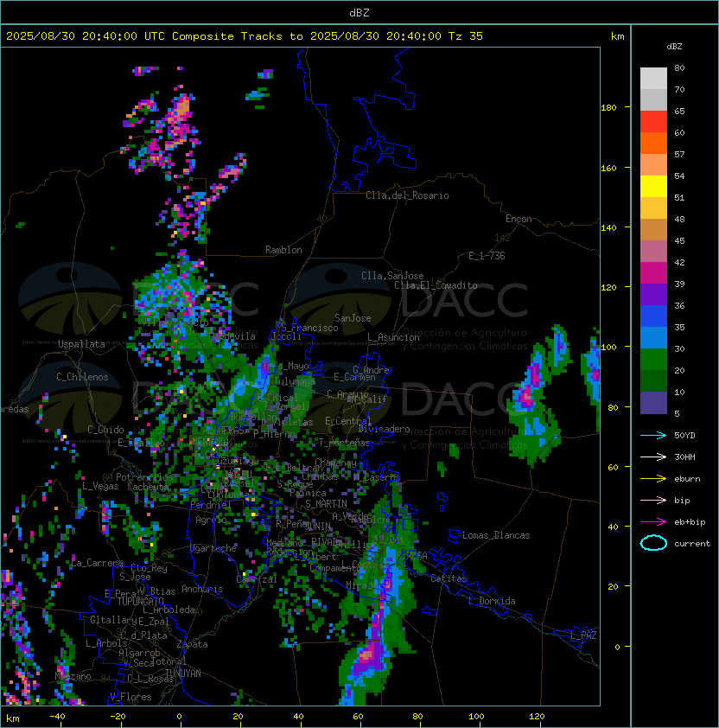719x728 pixels.
Task: Click the bip pink arrow legend icon
Action: tap(653, 500)
